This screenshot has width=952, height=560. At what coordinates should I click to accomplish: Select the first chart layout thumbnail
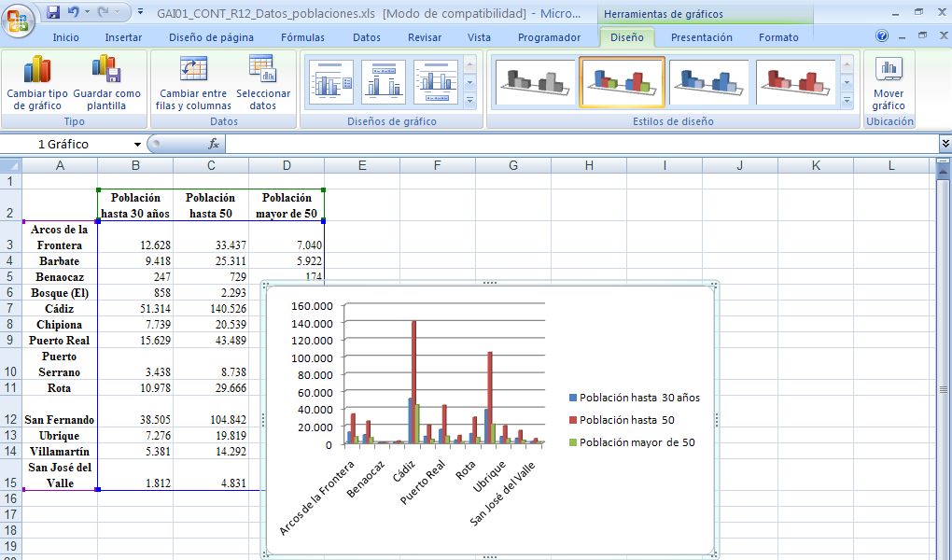pyautogui.click(x=330, y=82)
